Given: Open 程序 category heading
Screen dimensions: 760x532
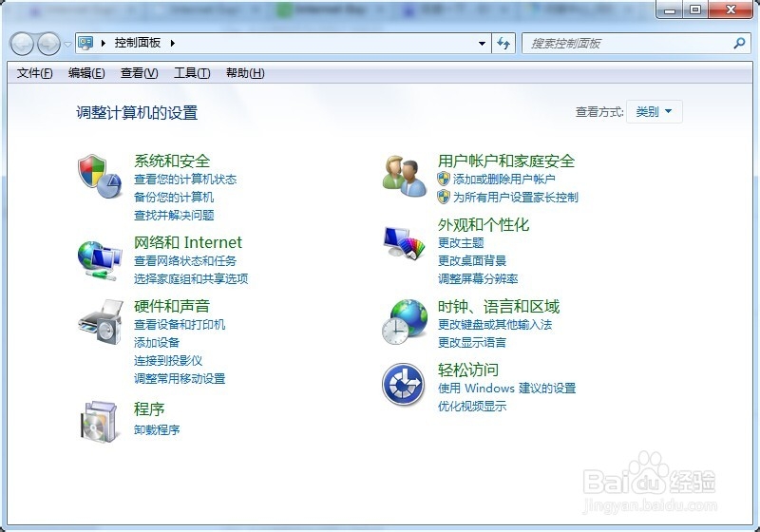Looking at the screenshot, I should pos(149,408).
